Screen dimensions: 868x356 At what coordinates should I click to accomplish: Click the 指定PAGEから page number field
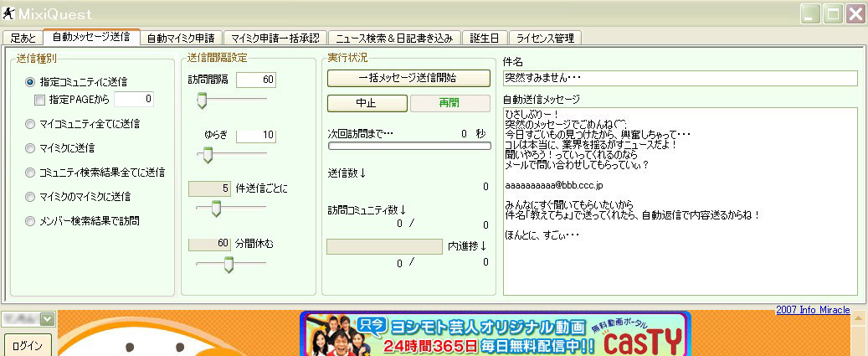pyautogui.click(x=134, y=99)
